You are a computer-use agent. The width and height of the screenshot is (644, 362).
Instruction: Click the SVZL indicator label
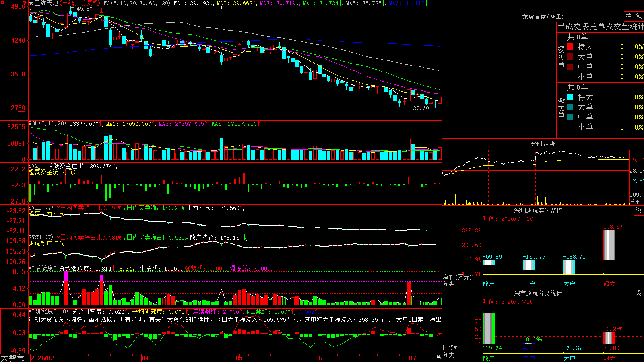pos(41,208)
